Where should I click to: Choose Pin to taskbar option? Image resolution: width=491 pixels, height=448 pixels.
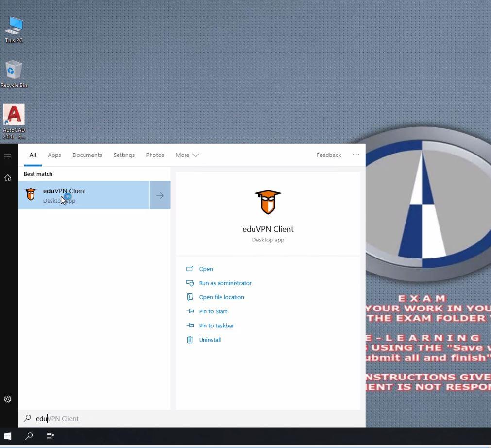point(216,326)
